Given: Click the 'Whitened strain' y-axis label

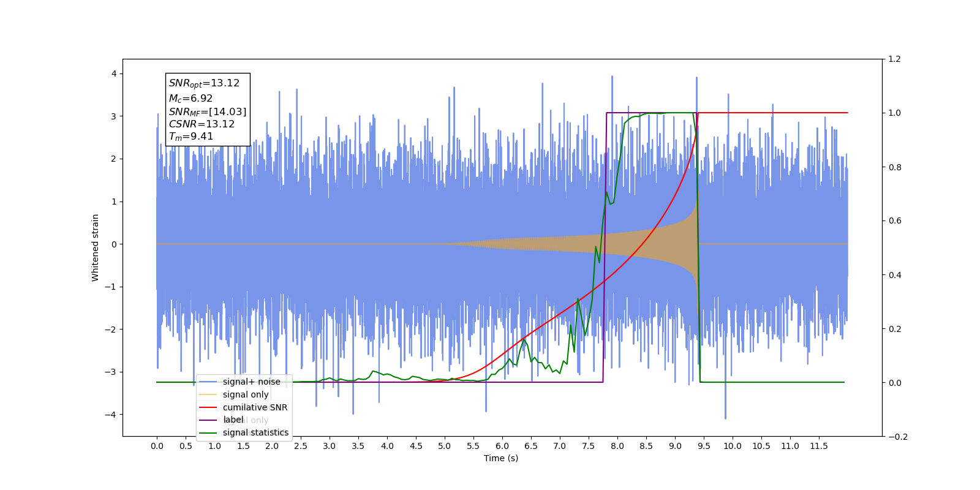Looking at the screenshot, I should (x=95, y=247).
